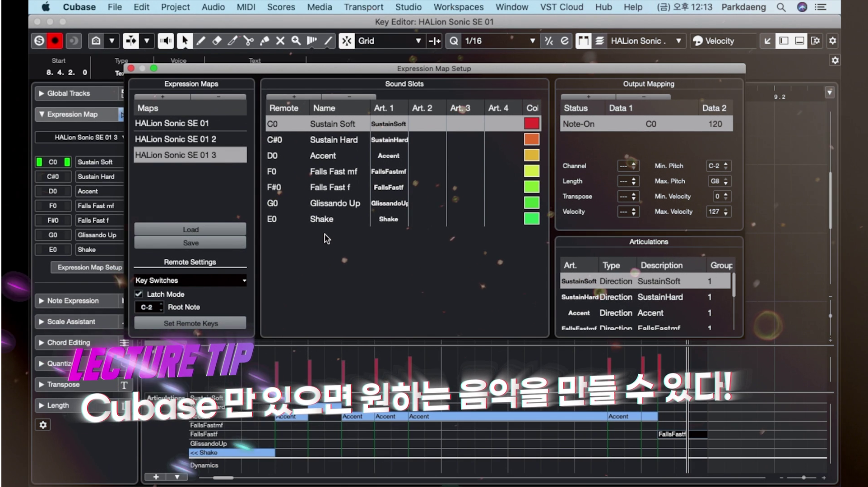Open the Transport menu

coord(363,7)
